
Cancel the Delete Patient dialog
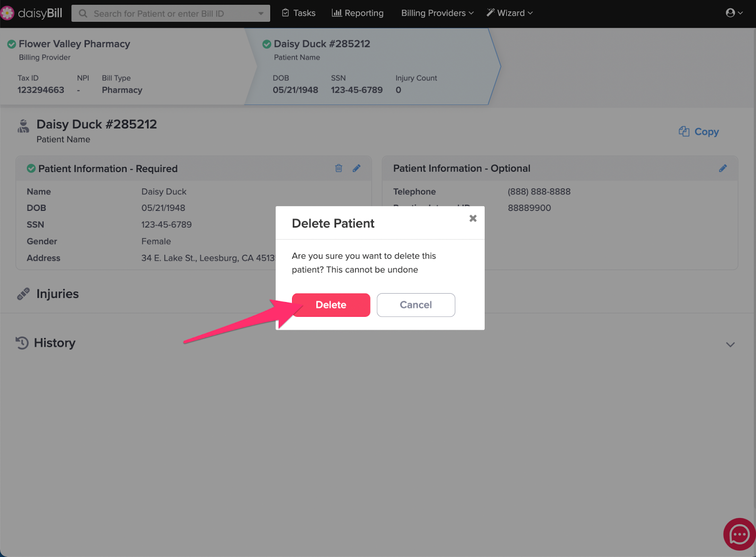(416, 305)
